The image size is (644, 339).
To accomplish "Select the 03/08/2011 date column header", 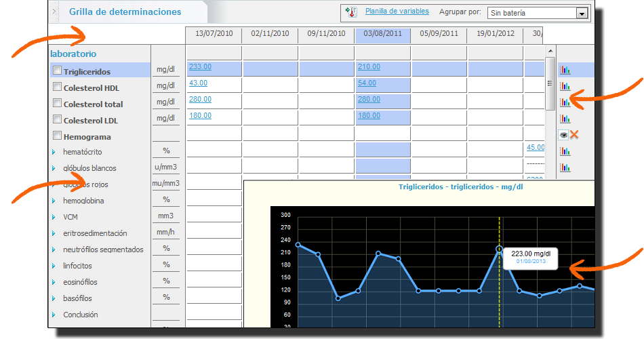I will [x=382, y=33].
